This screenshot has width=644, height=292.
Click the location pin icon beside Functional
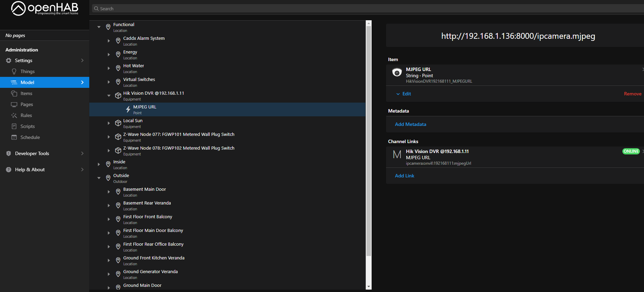[108, 27]
